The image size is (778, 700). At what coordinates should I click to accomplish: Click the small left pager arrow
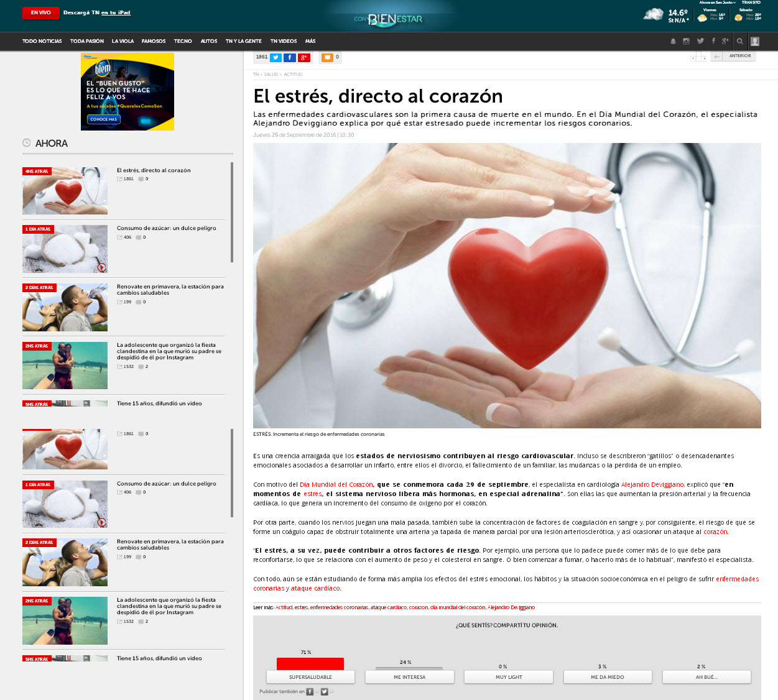(x=693, y=58)
